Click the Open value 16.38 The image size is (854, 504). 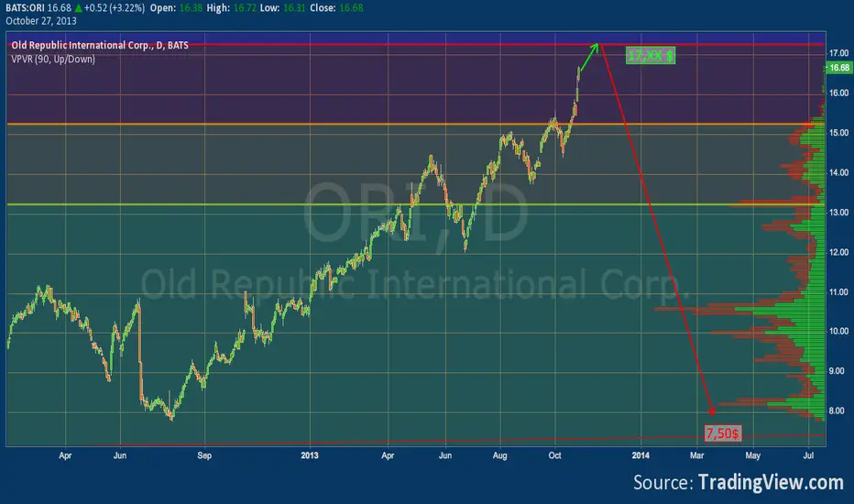click(191, 8)
